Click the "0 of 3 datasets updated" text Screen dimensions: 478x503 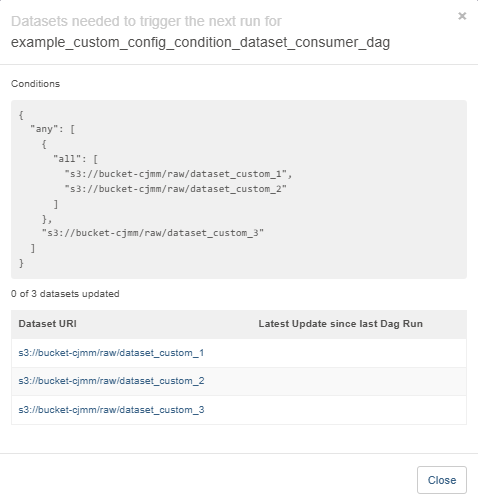[x=65, y=294]
